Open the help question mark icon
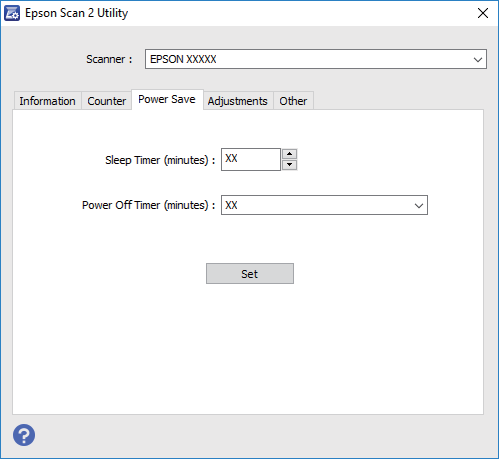The width and height of the screenshot is (499, 459). point(24,435)
